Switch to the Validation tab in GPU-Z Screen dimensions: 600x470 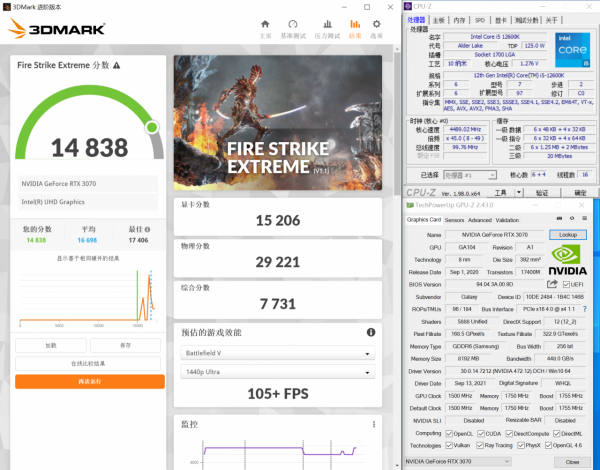click(507, 220)
